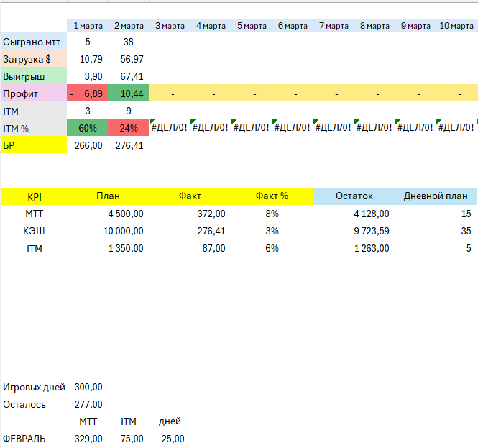This screenshot has height=448, width=478.
Task: Click the yellow 'БР' row label
Action: coord(35,145)
